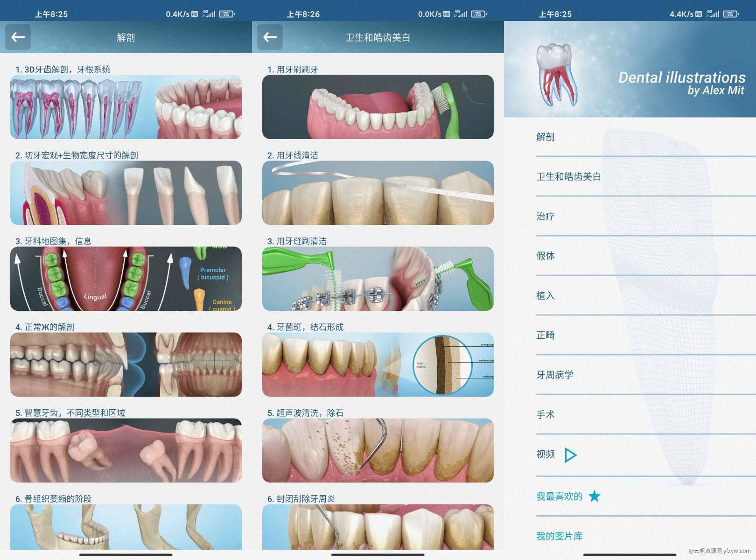Viewport: 756px width, 560px height.
Task: Select title '5. 超声波清洗，除石'
Action: point(305,413)
